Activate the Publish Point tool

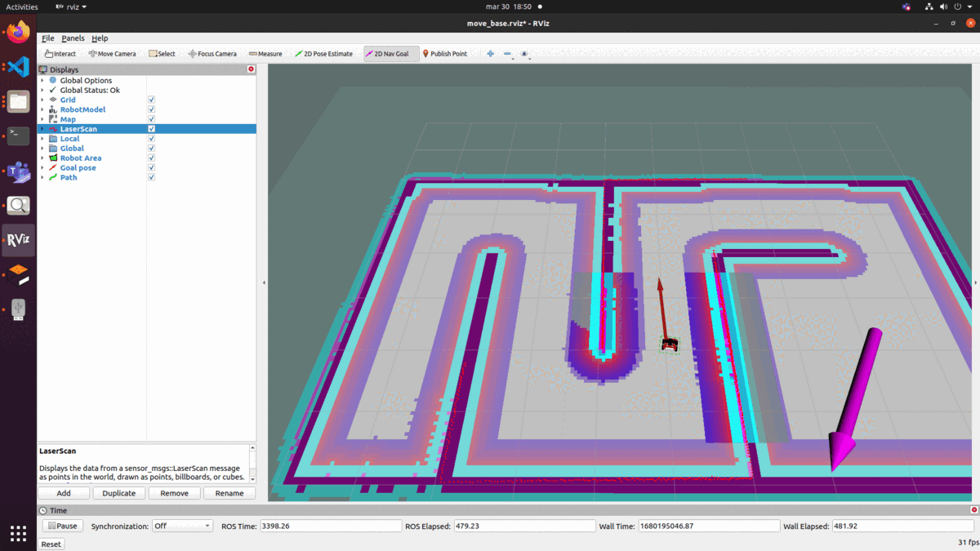pos(445,53)
